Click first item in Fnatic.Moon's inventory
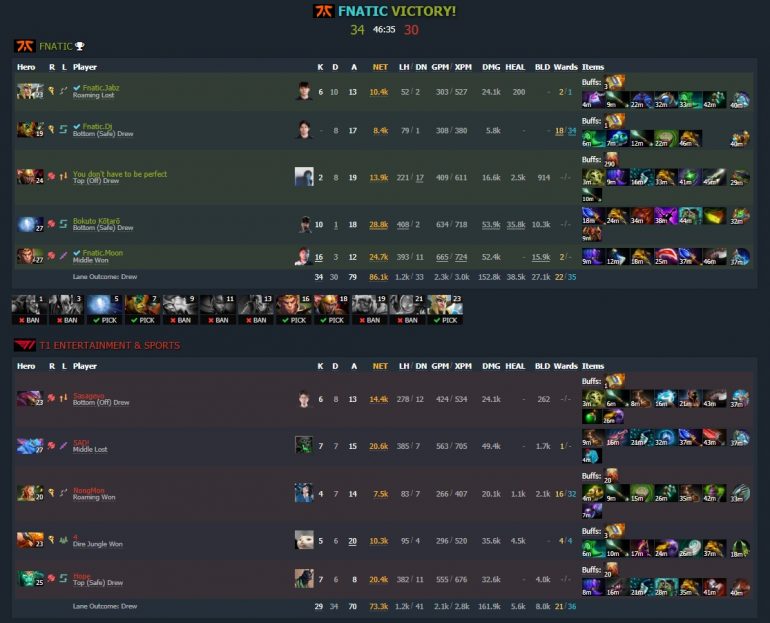This screenshot has height=623, width=770. pos(592,257)
